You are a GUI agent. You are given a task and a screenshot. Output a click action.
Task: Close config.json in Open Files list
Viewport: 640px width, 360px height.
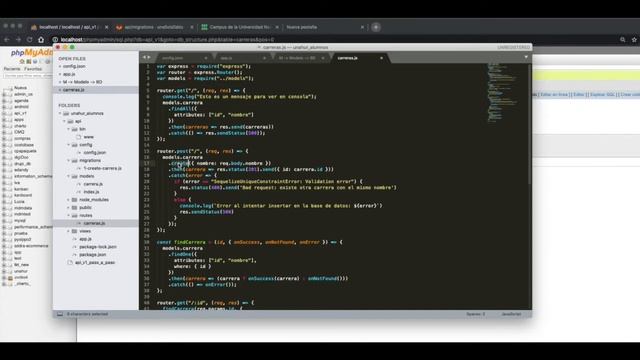[x=60, y=66]
